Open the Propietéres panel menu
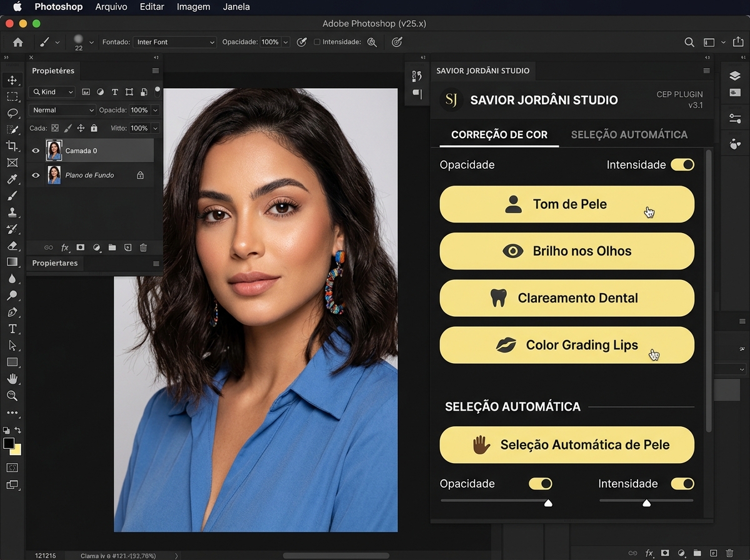750x560 pixels. point(156,71)
